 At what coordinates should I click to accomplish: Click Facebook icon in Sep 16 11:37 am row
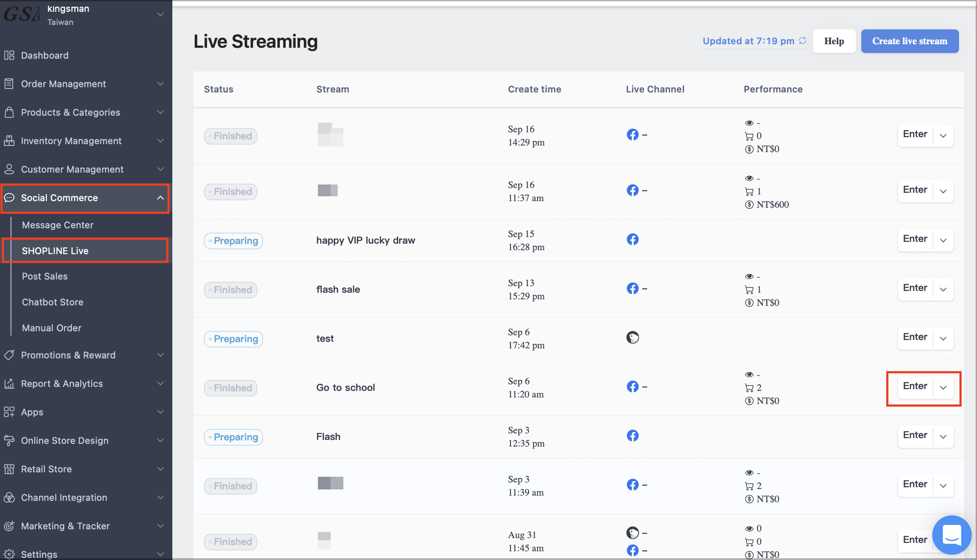coord(632,190)
